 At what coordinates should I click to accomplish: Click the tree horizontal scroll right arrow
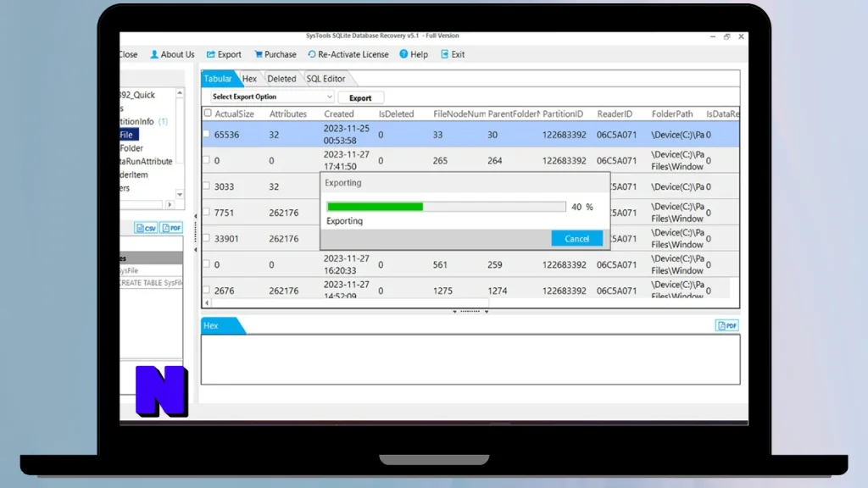pos(170,205)
